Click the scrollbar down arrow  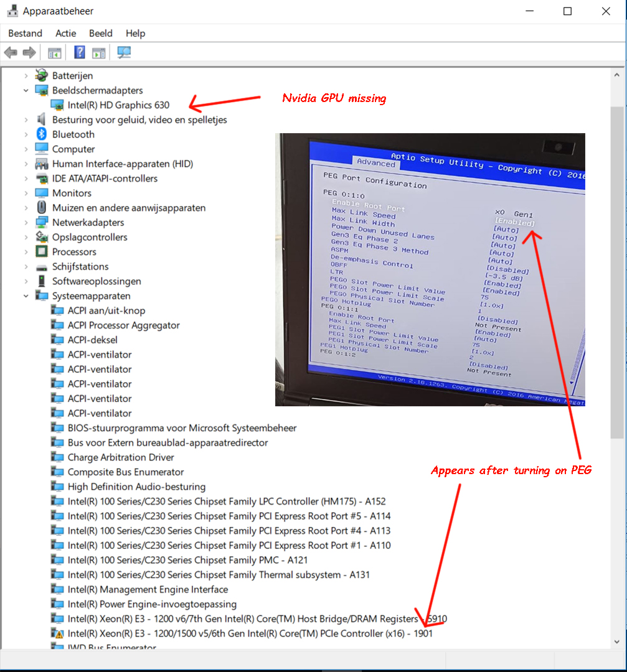pyautogui.click(x=616, y=642)
